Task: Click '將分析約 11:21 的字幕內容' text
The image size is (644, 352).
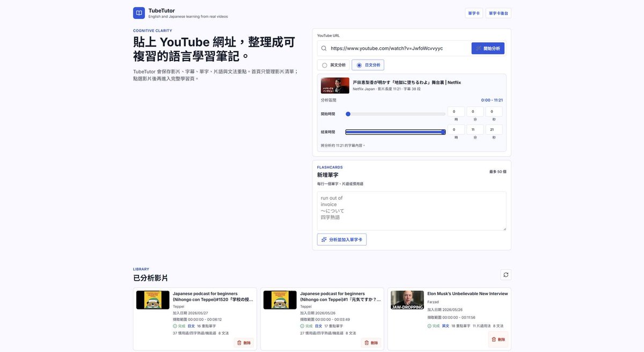Action: pos(343,145)
